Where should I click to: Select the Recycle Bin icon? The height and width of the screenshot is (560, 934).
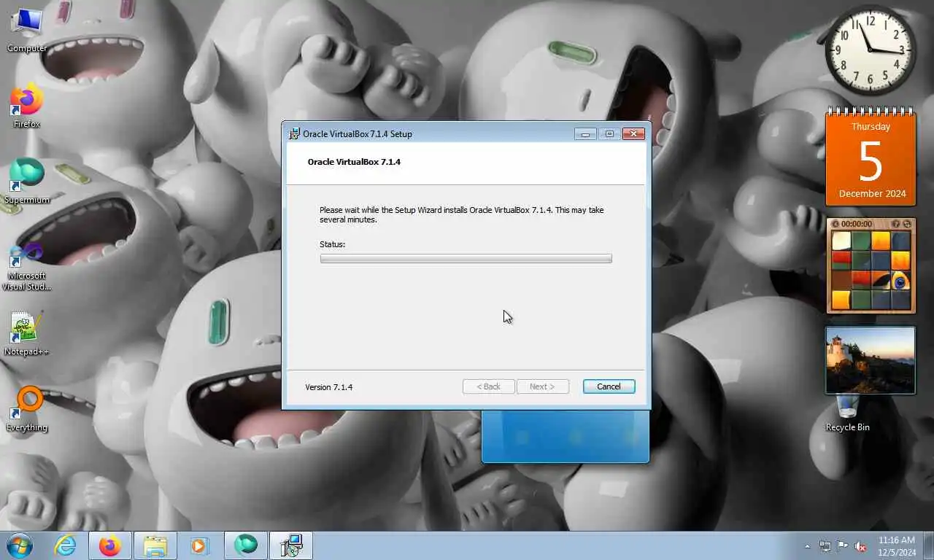click(847, 413)
